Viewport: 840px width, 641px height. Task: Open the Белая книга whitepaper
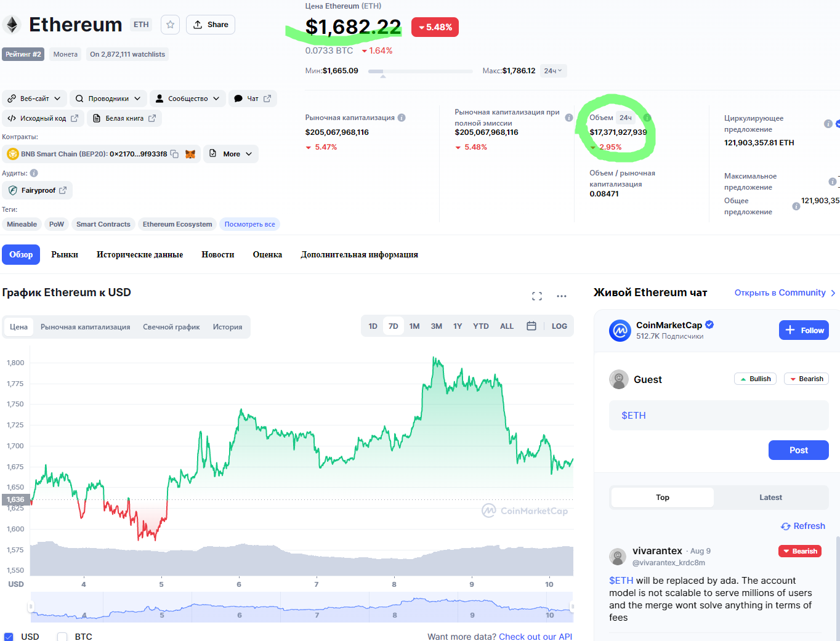tap(124, 118)
